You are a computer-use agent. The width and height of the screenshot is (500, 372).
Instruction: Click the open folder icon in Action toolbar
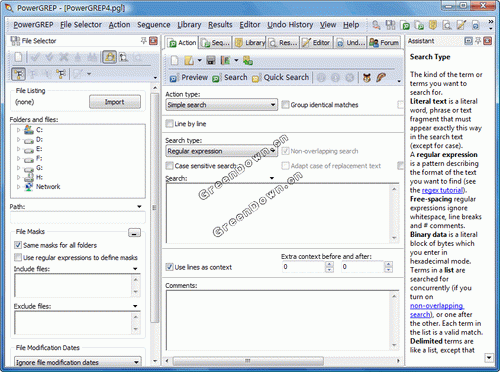[x=189, y=60]
